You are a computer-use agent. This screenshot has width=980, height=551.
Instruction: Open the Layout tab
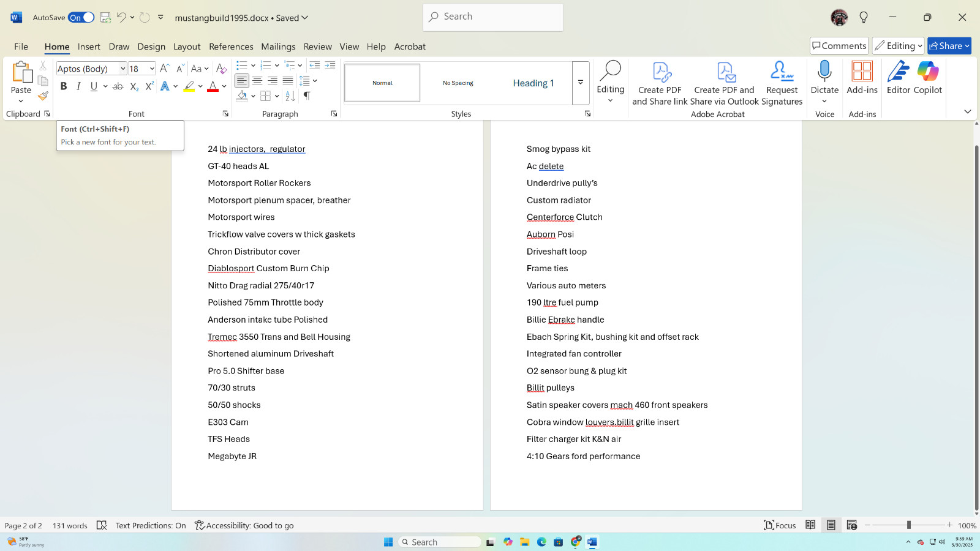pyautogui.click(x=187, y=47)
